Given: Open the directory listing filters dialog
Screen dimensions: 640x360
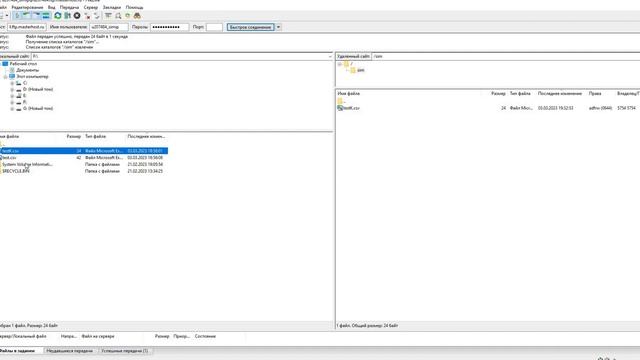Looking at the screenshot, I should [x=108, y=16].
